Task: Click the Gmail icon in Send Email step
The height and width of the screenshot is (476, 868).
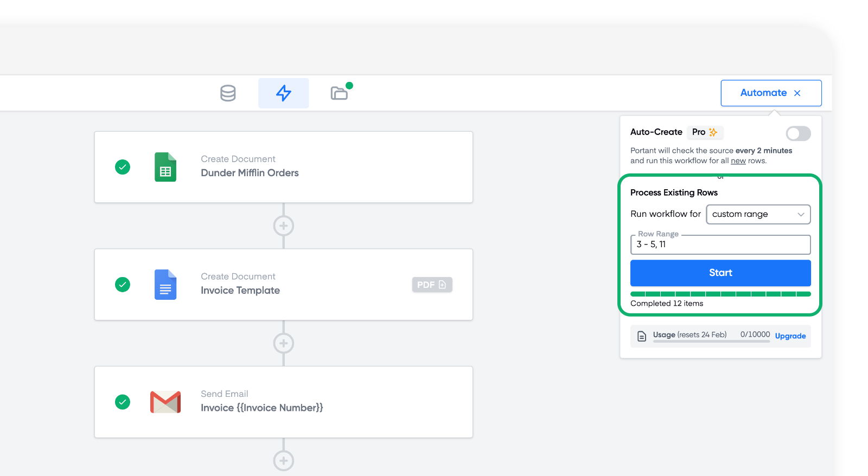Action: click(165, 402)
